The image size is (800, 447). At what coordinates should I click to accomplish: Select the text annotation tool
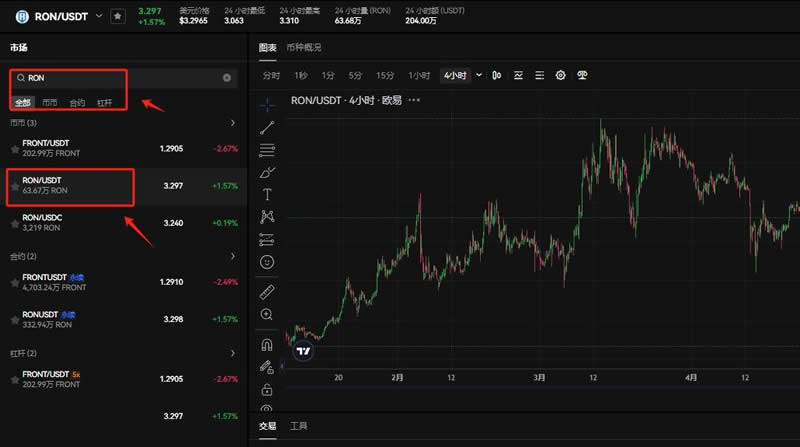pyautogui.click(x=267, y=194)
